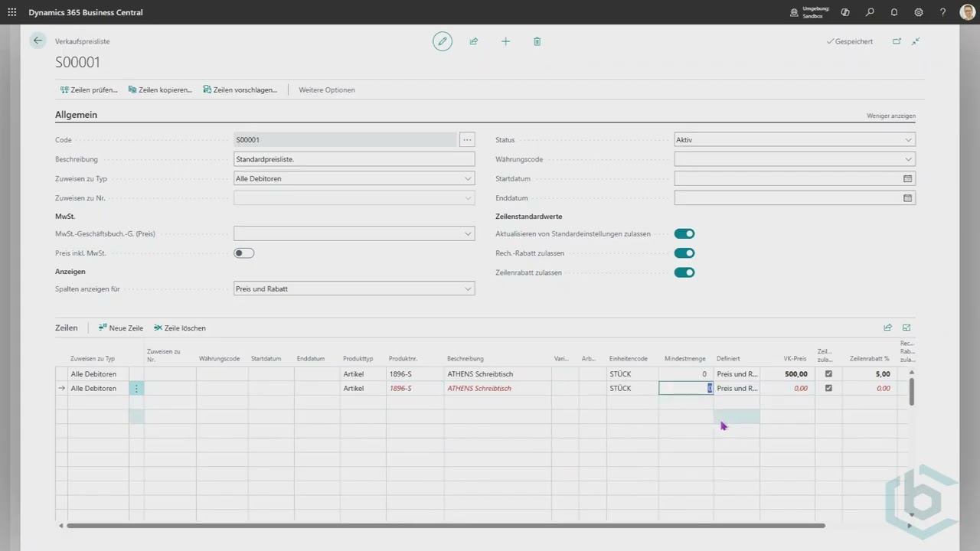This screenshot has width=980, height=551.
Task: Open Weitere Optionen menu
Action: [326, 90]
